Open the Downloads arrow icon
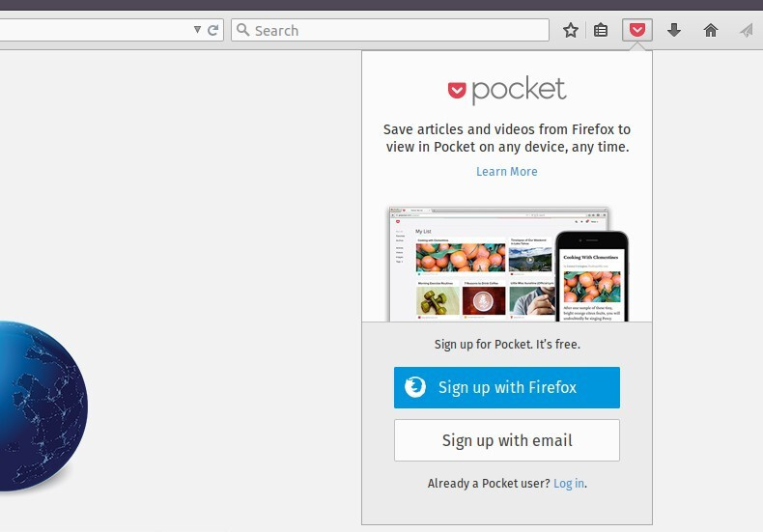 [x=674, y=30]
